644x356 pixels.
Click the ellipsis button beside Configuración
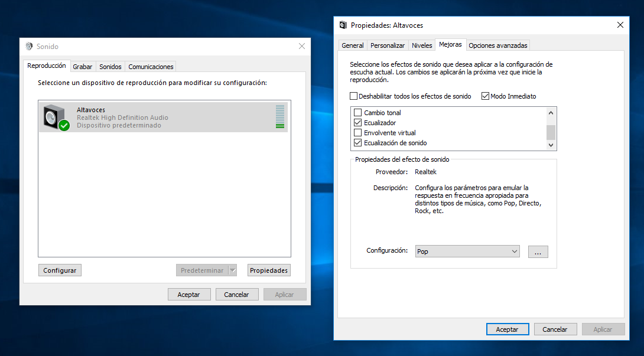(538, 252)
